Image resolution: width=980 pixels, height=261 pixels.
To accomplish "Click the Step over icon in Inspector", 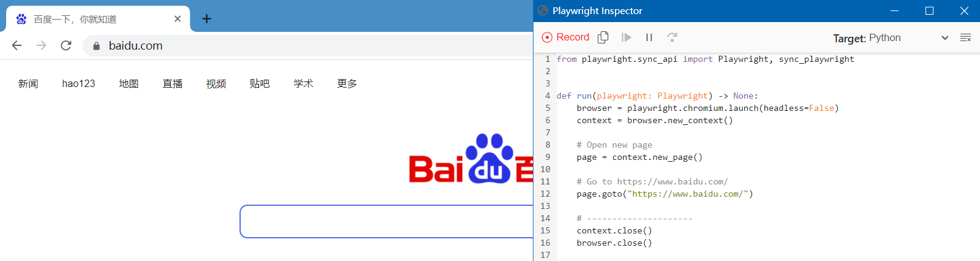I will pyautogui.click(x=672, y=37).
